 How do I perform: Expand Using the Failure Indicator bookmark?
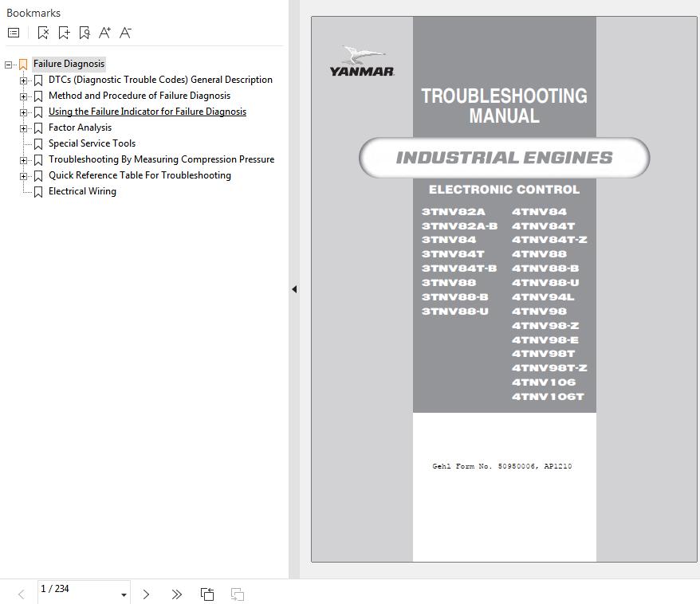[x=23, y=112]
